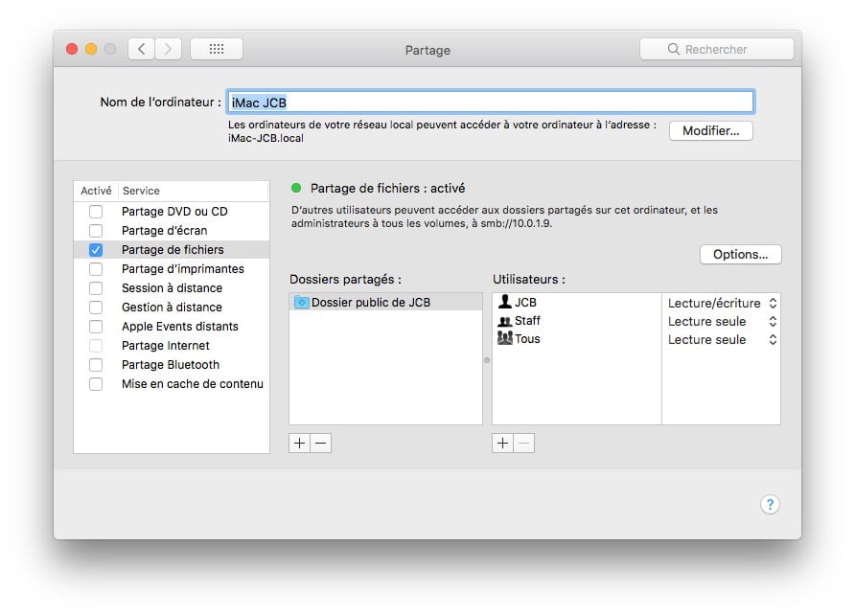Enable Partage d'écran checkbox
Screen dimensions: 855x616
pos(96,231)
